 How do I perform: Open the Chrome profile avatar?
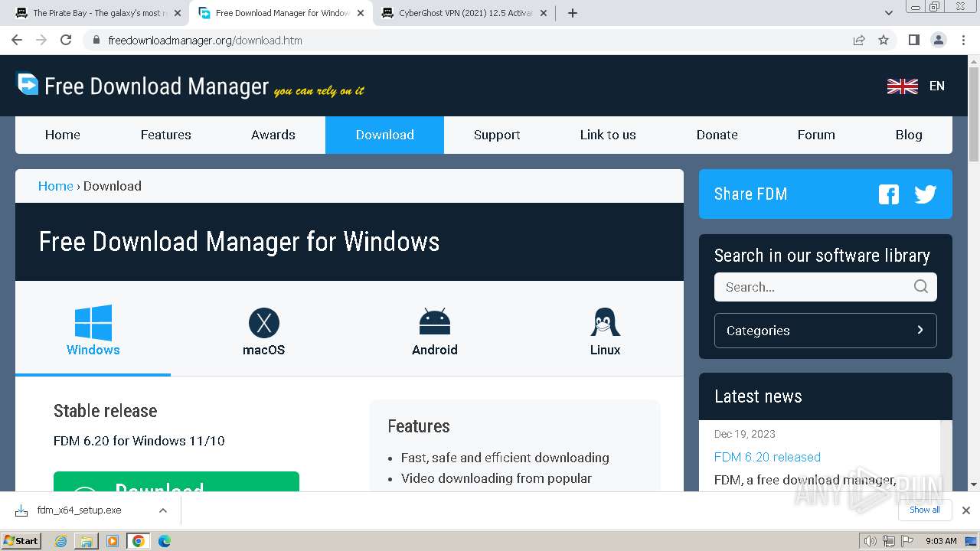click(938, 40)
